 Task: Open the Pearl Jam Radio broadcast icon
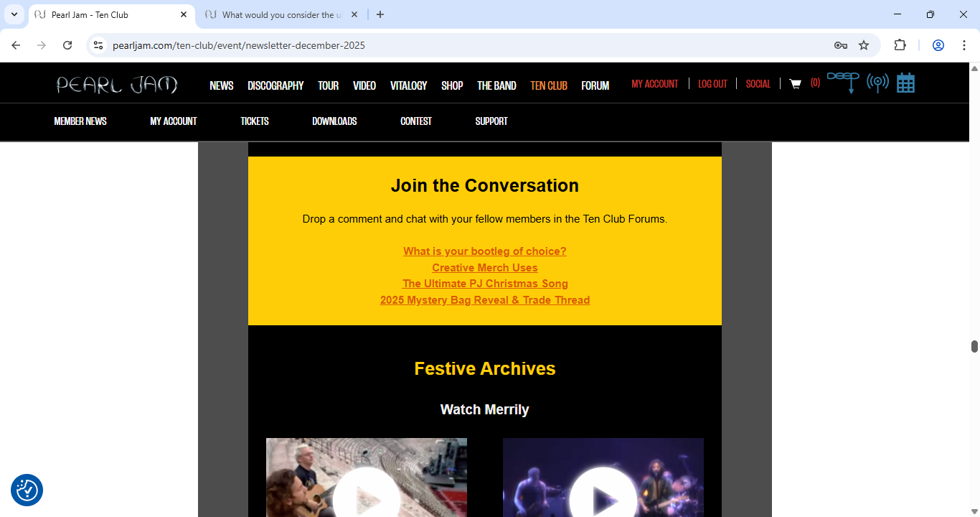877,83
